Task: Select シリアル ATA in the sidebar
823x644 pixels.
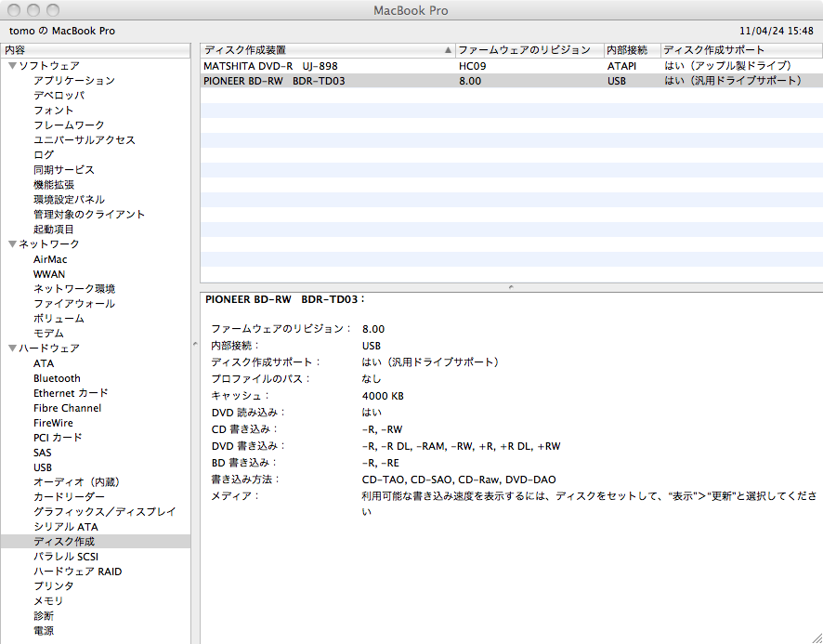Action: tap(66, 526)
